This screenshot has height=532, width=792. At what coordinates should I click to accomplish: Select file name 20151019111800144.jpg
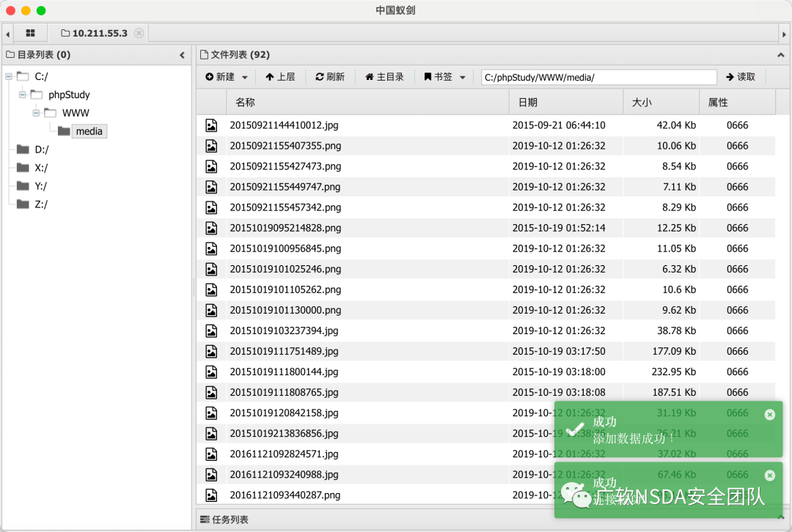pyautogui.click(x=284, y=372)
